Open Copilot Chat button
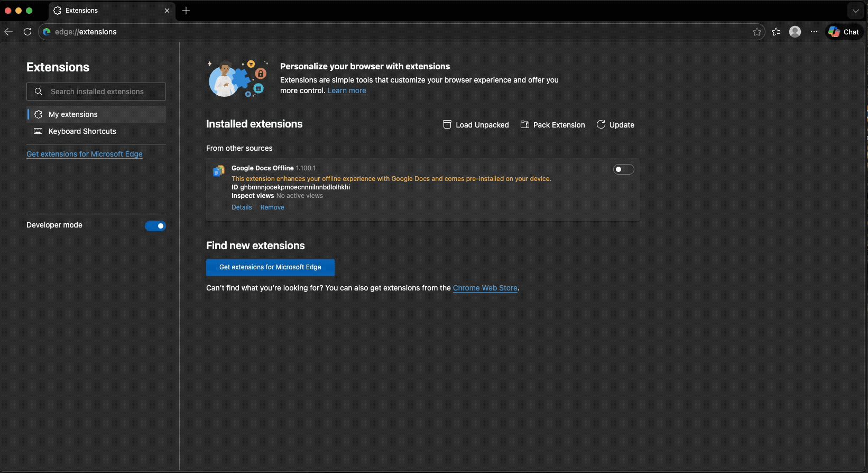 (x=844, y=32)
